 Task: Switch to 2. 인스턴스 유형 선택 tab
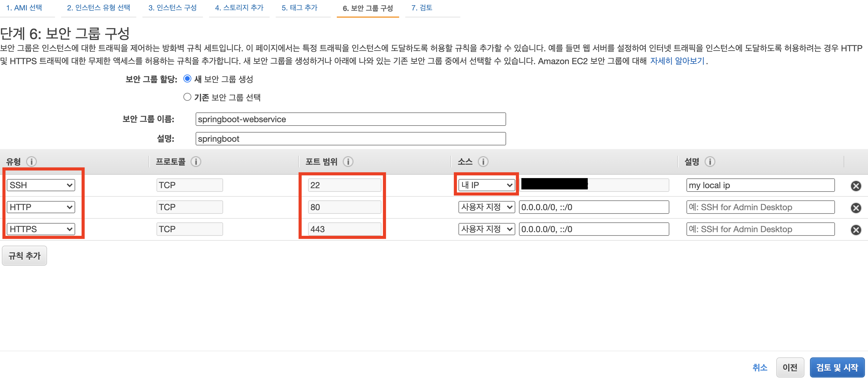pyautogui.click(x=98, y=8)
